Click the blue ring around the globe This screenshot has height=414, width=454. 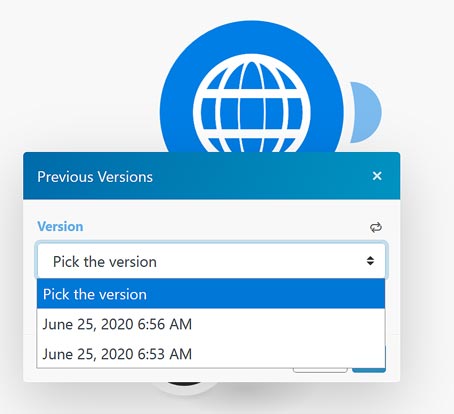pyautogui.click(x=177, y=110)
